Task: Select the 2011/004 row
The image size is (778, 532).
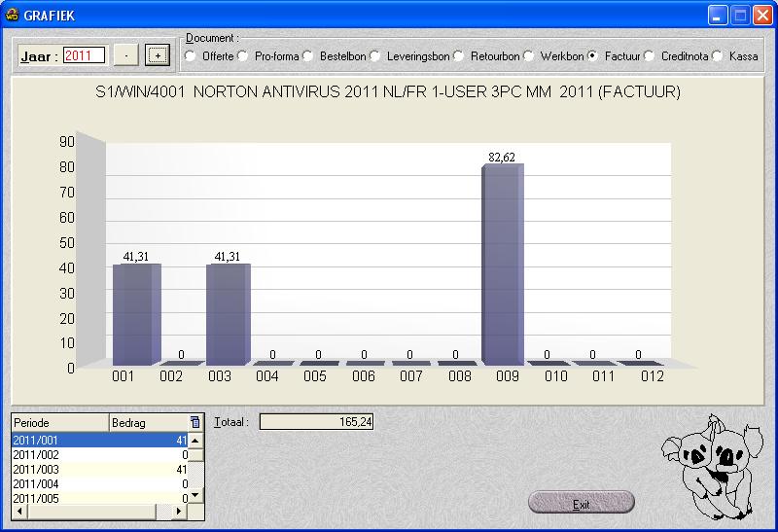Action: (100, 484)
